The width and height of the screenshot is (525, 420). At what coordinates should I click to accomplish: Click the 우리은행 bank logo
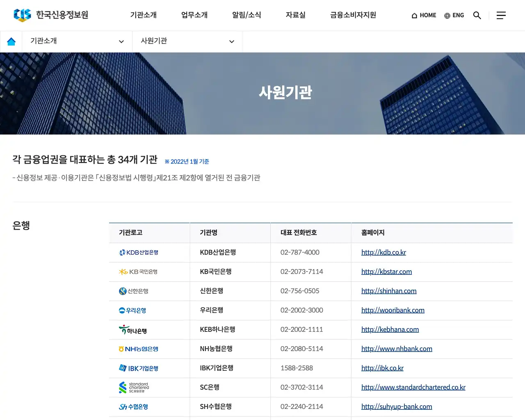point(132,310)
